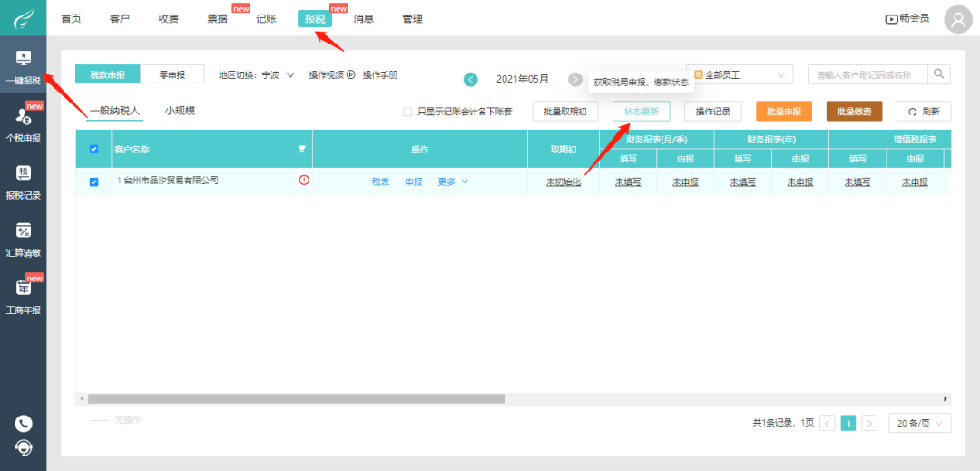Select 零申报 tab
980x471 pixels.
click(171, 74)
